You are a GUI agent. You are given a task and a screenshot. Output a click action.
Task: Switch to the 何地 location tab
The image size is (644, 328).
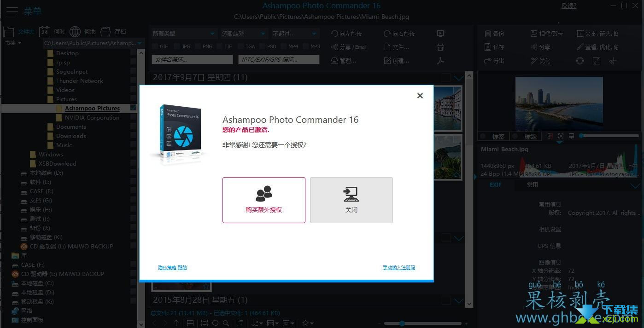click(x=82, y=32)
